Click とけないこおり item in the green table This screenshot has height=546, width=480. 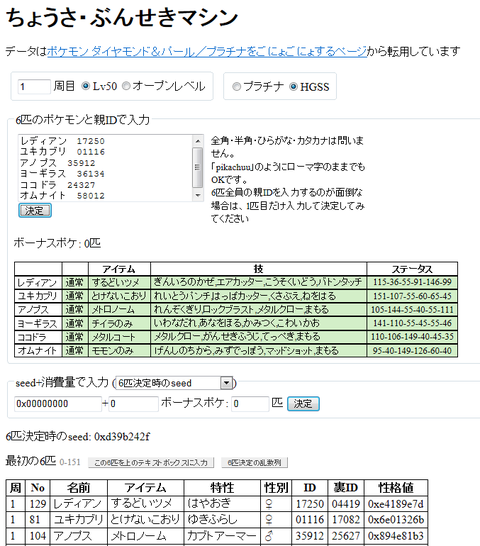119,296
